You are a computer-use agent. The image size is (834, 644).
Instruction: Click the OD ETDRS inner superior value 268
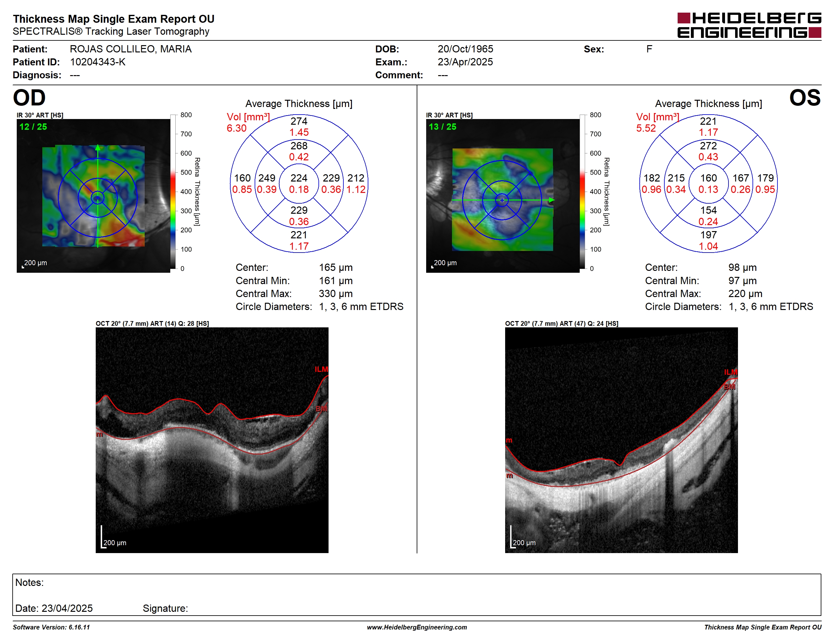[x=299, y=146]
